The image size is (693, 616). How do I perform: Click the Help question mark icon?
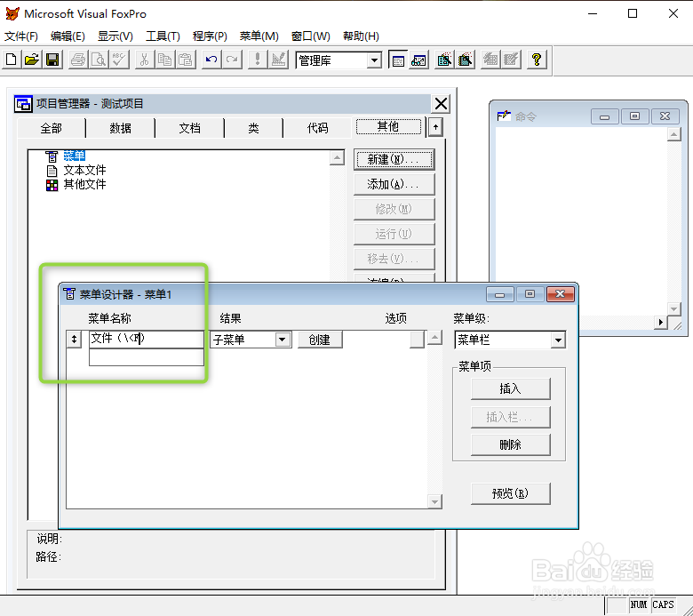pos(537,60)
